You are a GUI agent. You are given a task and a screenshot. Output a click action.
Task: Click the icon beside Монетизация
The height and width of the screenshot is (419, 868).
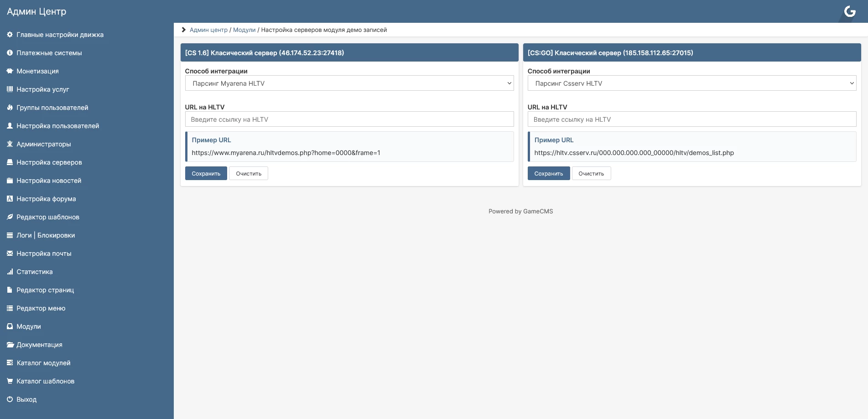coord(10,71)
